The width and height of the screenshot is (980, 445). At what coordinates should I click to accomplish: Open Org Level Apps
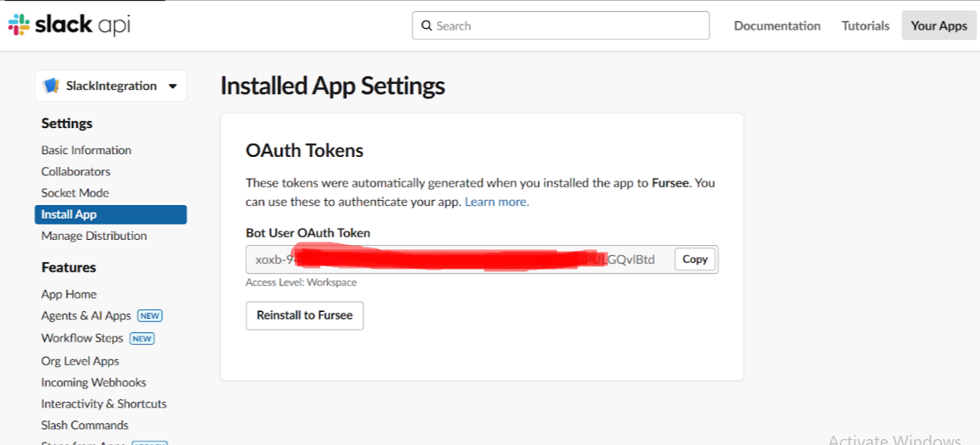click(x=80, y=361)
